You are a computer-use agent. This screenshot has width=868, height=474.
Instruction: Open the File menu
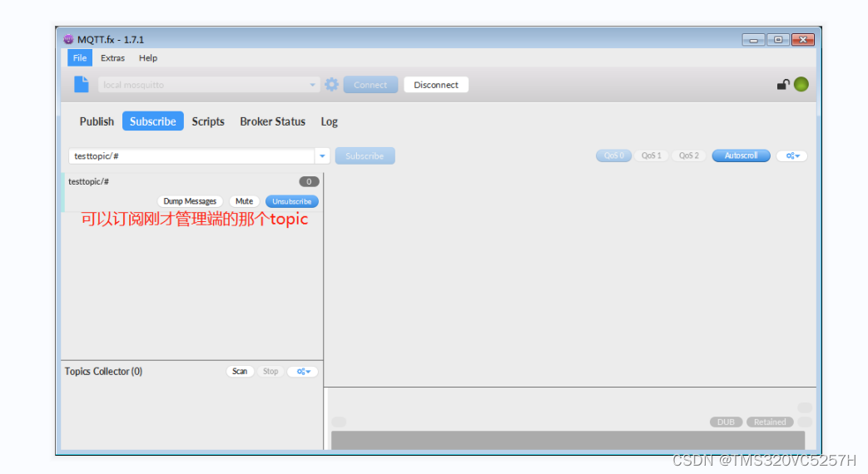(80, 57)
